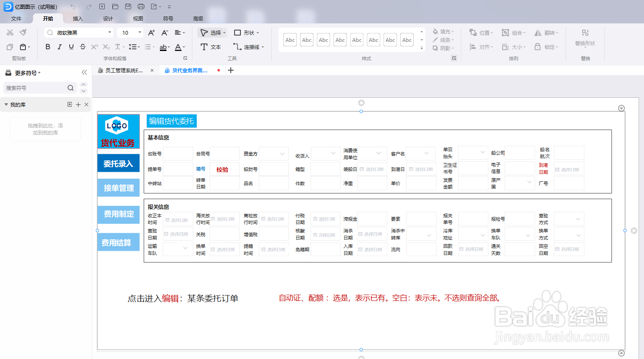Click the Copy icon in clipboard group
Viewport: 644px width, 359px height.
click(x=10, y=47)
